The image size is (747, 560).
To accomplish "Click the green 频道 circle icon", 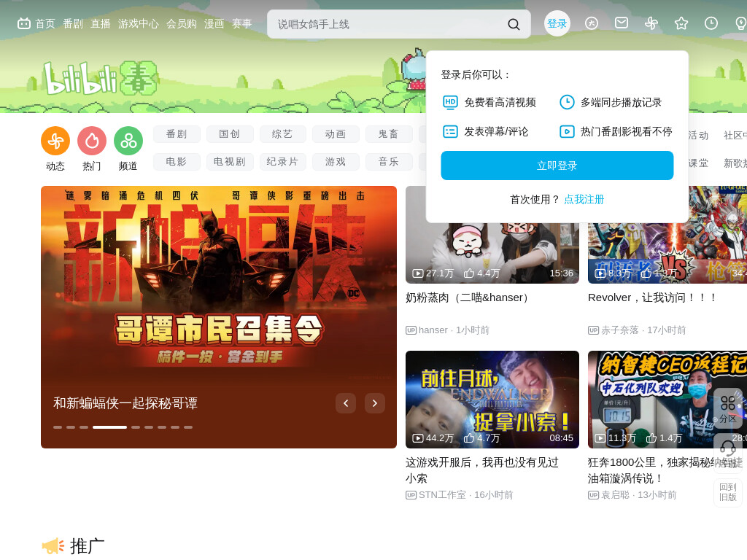I will 128,141.
